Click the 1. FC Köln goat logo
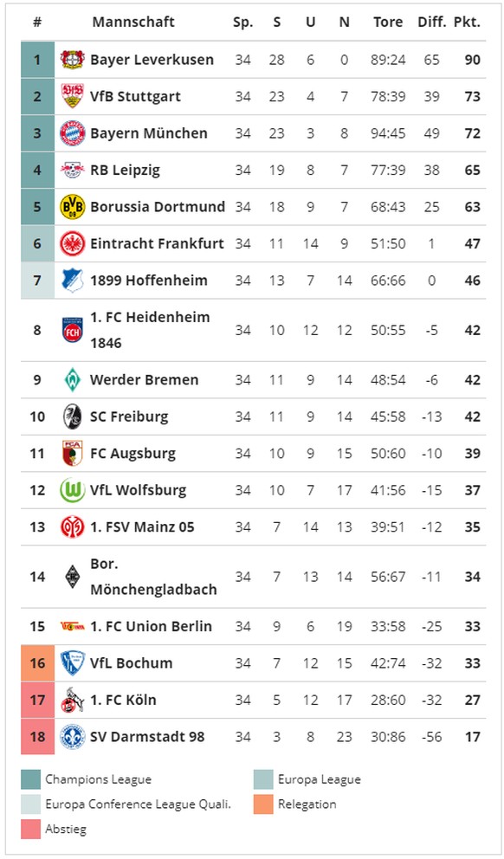 73,701
